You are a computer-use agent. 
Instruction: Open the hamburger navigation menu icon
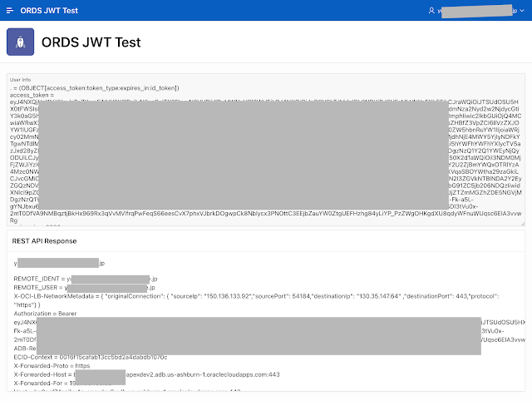pos(10,11)
